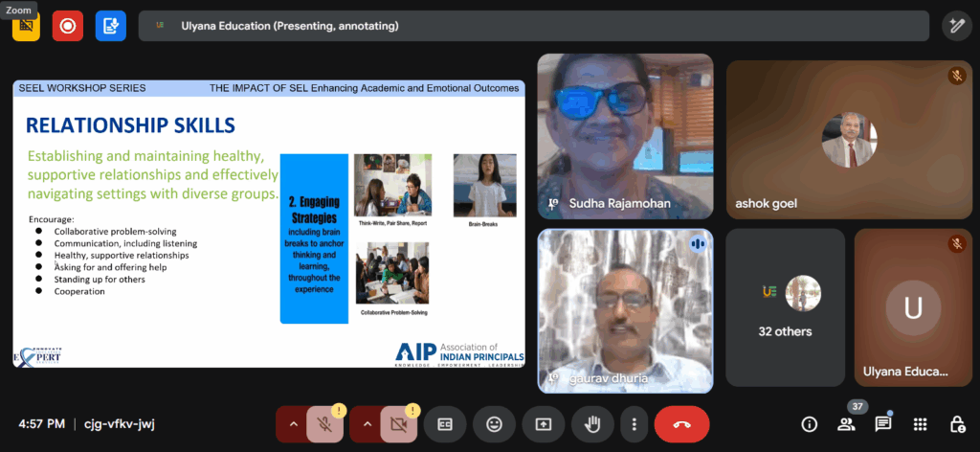This screenshot has height=452, width=980.
Task: Click the yellow Zoom icon at top left
Action: point(26,26)
